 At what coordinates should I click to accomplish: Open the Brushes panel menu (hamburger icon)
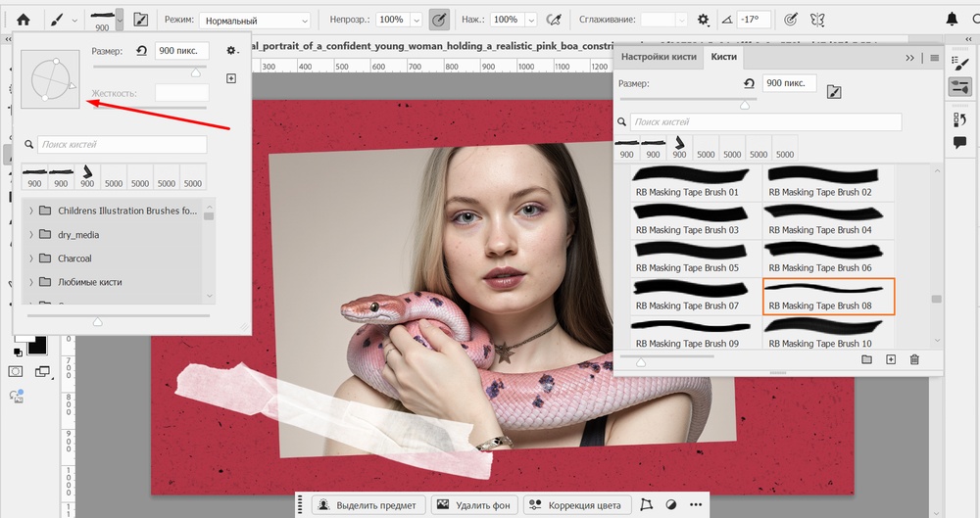[934, 58]
